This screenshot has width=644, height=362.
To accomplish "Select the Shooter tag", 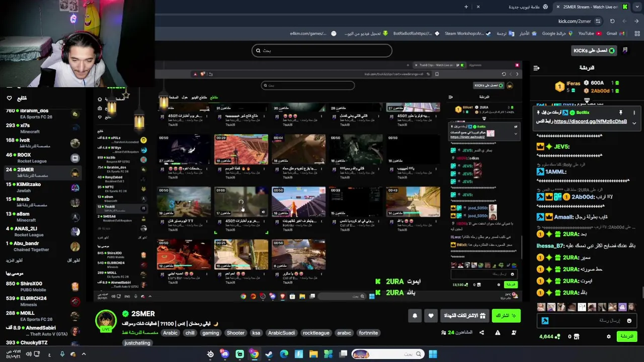I will tap(235, 333).
